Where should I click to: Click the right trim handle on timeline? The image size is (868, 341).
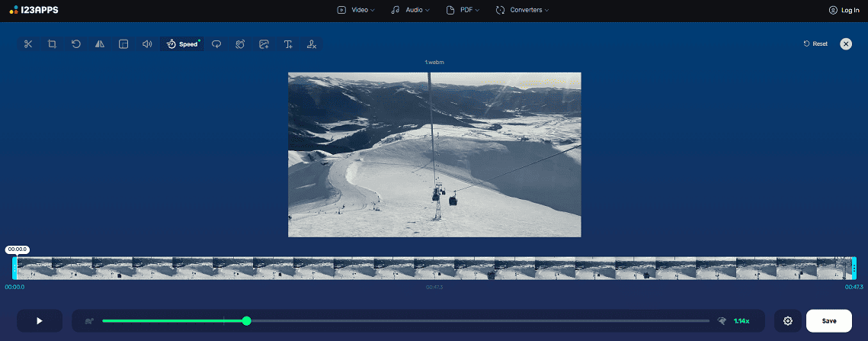(854, 268)
